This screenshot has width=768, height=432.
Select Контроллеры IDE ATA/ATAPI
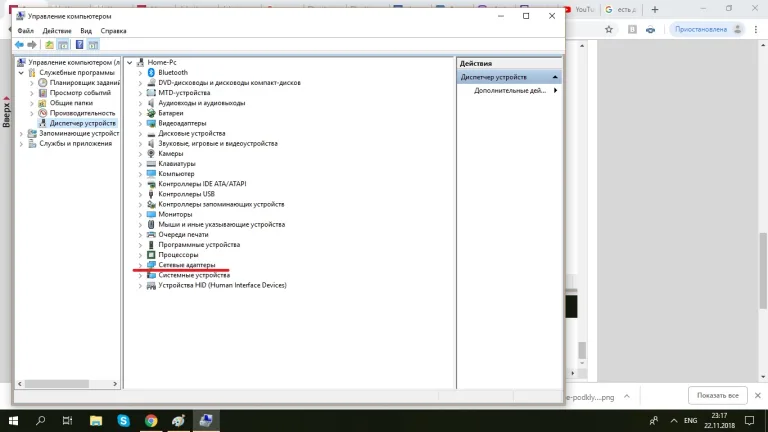[202, 184]
